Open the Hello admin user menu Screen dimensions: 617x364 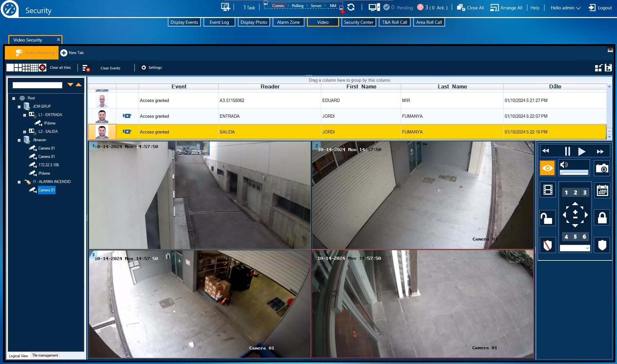[565, 8]
